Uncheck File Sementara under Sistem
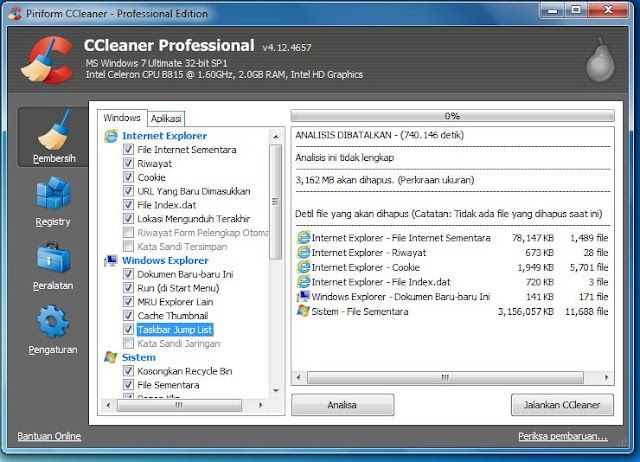Viewport: 640px width, 462px height. click(x=128, y=384)
